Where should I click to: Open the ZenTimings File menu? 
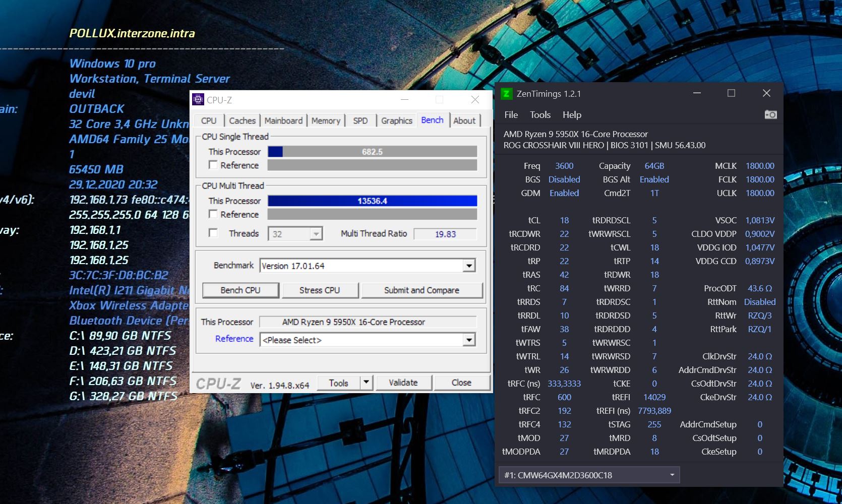pos(511,115)
